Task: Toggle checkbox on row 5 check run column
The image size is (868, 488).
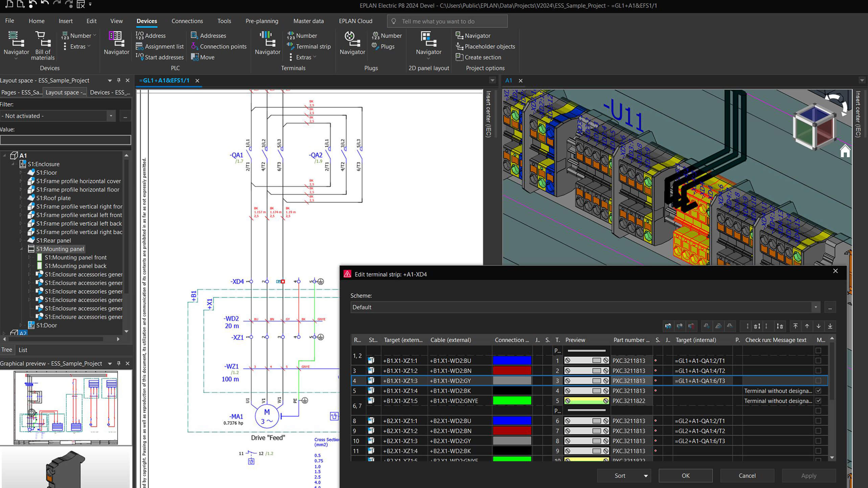Action: tap(819, 391)
